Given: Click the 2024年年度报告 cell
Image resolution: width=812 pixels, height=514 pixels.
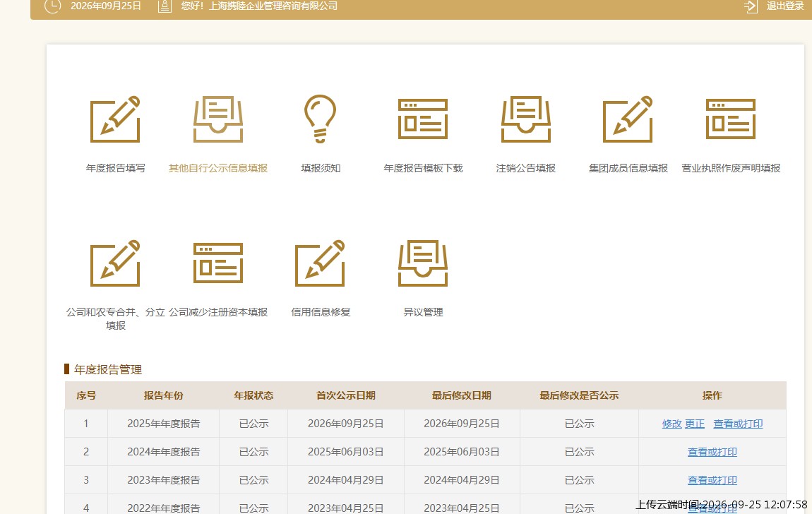Looking at the screenshot, I should 163,452.
